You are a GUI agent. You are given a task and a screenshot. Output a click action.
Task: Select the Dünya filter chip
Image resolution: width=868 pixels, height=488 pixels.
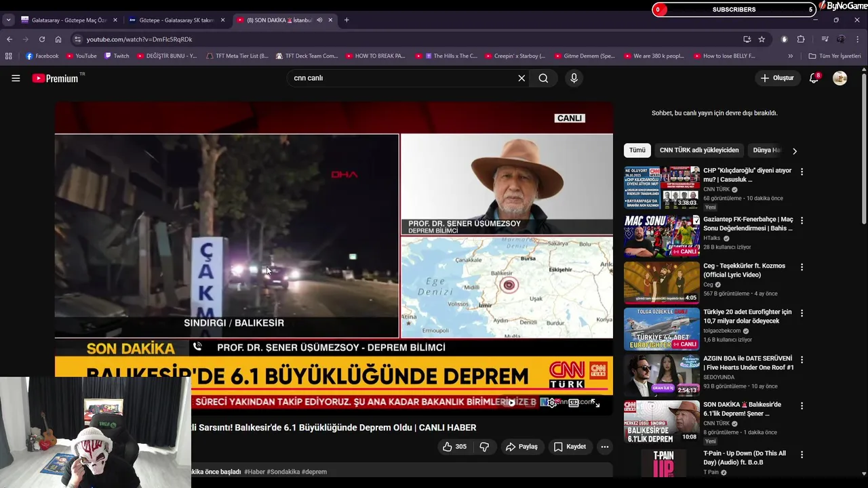point(766,150)
